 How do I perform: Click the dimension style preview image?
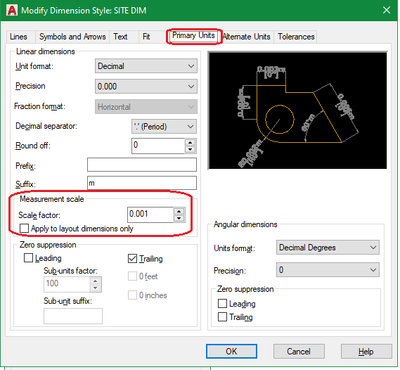(x=297, y=110)
